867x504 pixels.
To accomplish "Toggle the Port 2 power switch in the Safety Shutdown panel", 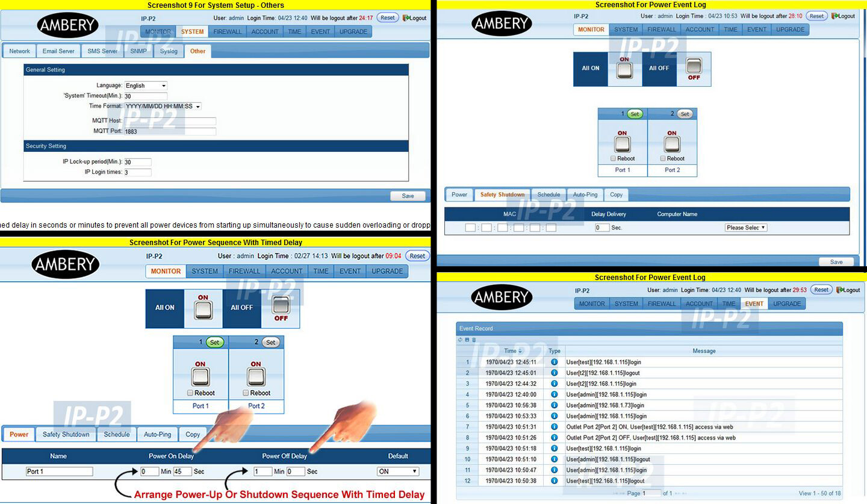I will click(x=672, y=145).
